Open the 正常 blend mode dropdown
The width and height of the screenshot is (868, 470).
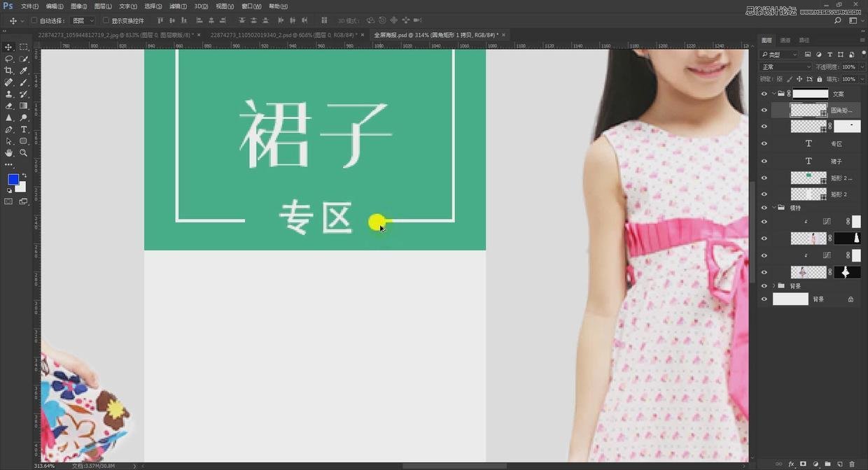(x=786, y=67)
